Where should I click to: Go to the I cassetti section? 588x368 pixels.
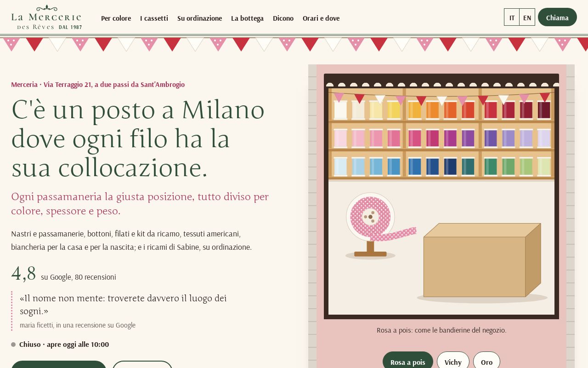click(154, 18)
